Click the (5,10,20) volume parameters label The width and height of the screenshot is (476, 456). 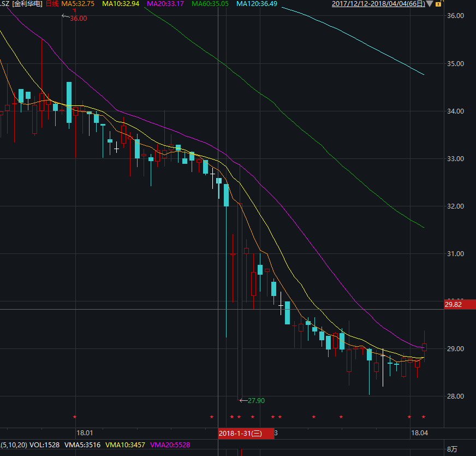pos(14,445)
